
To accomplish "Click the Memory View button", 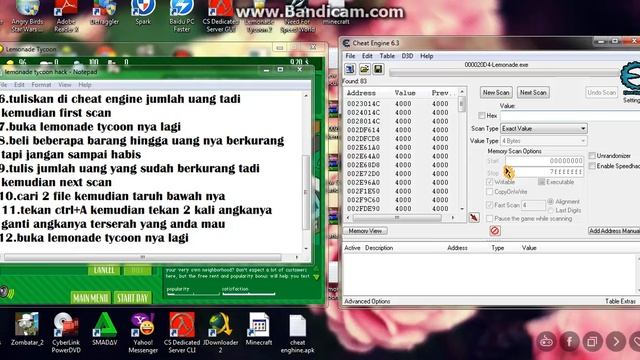I will pyautogui.click(x=365, y=231).
